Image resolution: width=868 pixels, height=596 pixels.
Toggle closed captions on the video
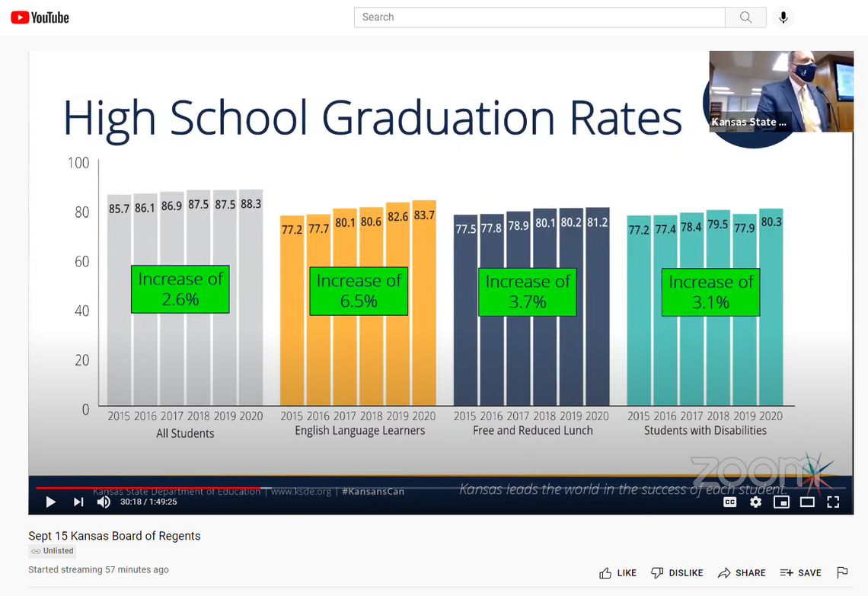tap(729, 502)
